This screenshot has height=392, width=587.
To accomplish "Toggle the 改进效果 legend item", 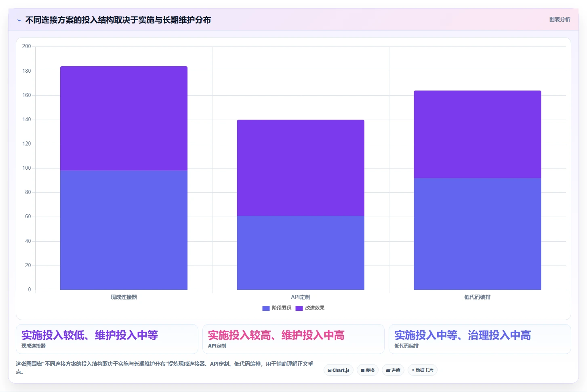I will (310, 308).
